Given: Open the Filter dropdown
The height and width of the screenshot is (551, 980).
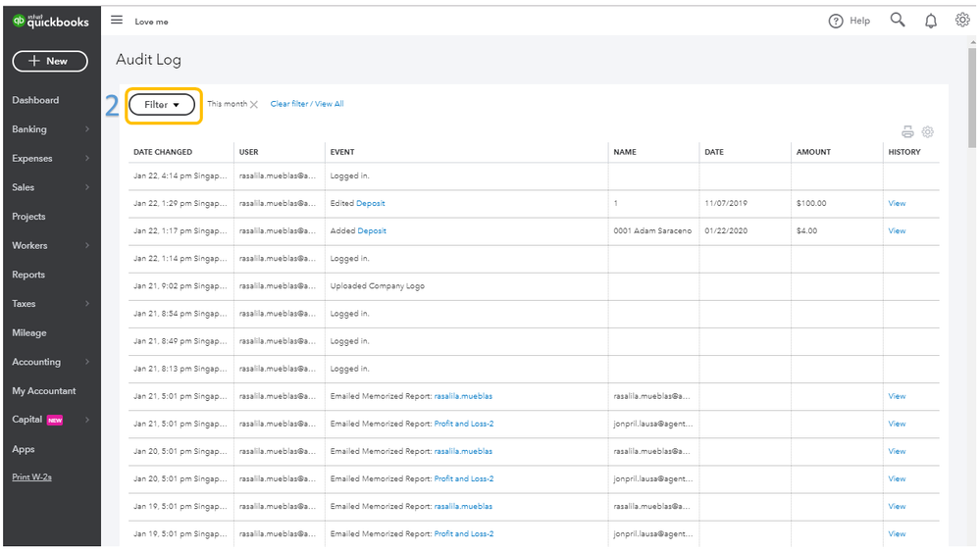Looking at the screenshot, I should (x=162, y=105).
